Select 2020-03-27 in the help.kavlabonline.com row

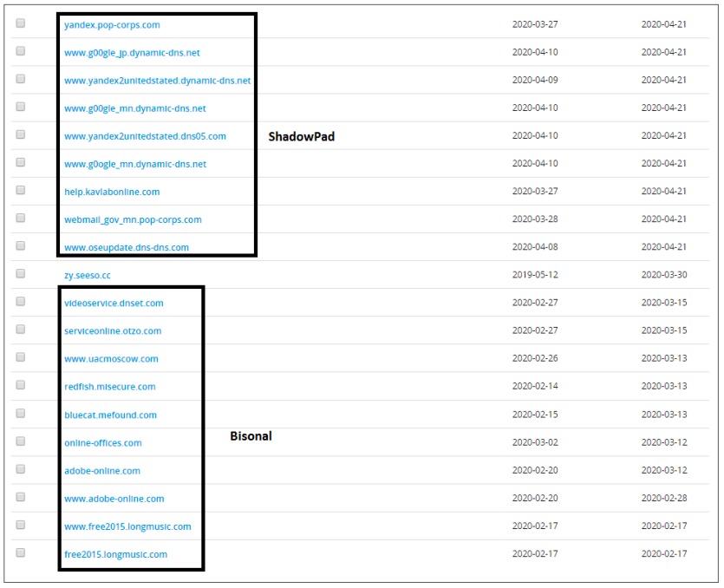click(x=535, y=191)
